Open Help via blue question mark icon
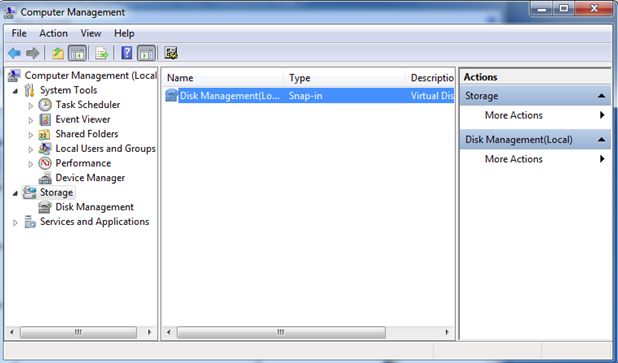This screenshot has width=618, height=363. pos(127,53)
